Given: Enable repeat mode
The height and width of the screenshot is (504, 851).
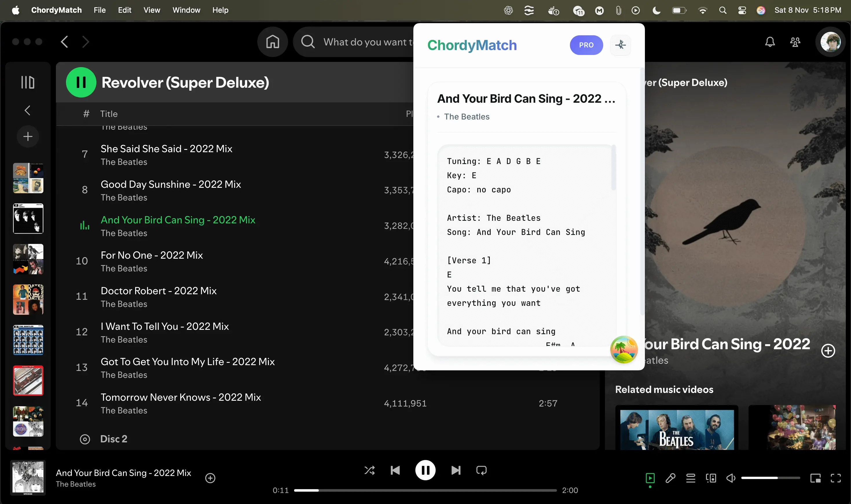Looking at the screenshot, I should pos(481,470).
